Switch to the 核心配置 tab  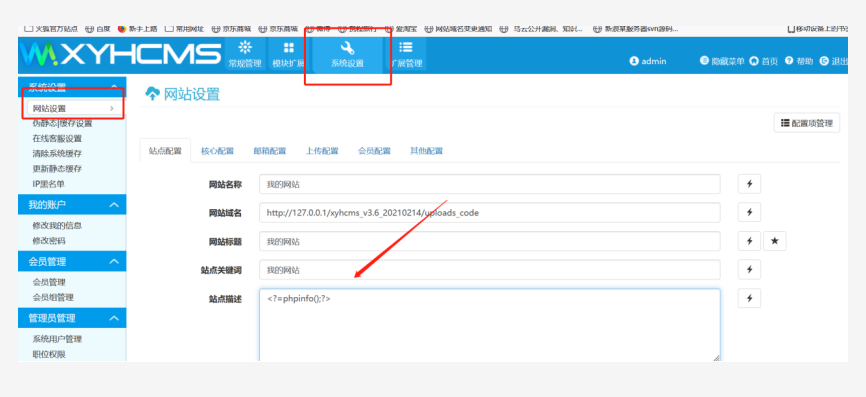[217, 151]
